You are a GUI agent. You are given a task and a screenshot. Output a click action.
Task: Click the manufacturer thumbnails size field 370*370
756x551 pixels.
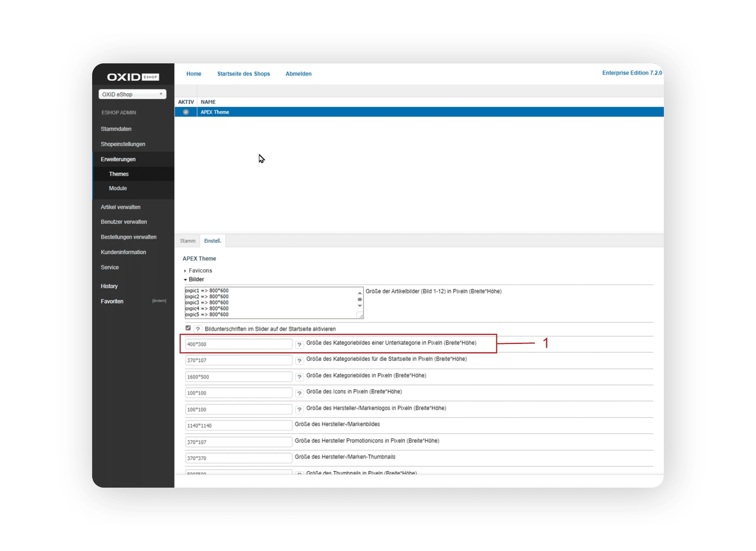(x=239, y=459)
